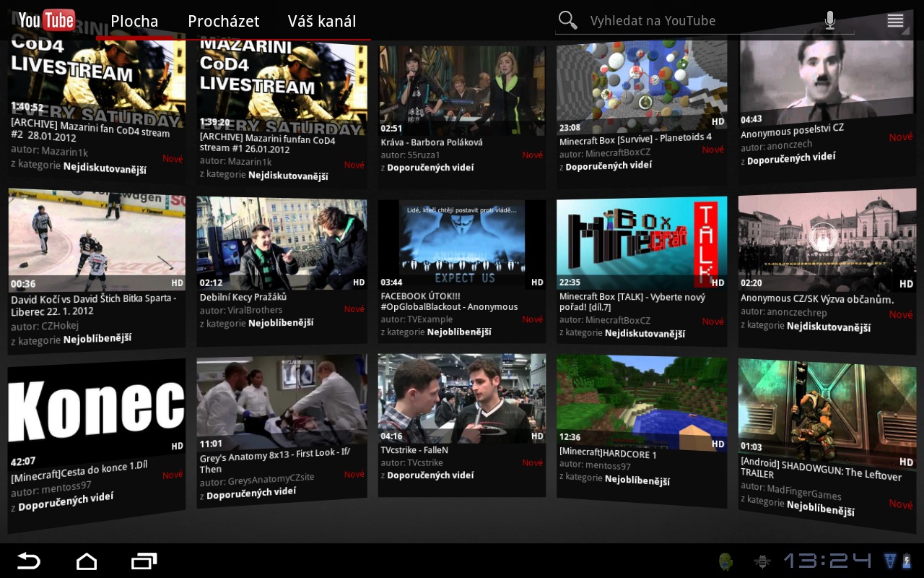Tap the shield notification icon next to the clock
Image resolution: width=924 pixels, height=578 pixels.
point(889,561)
